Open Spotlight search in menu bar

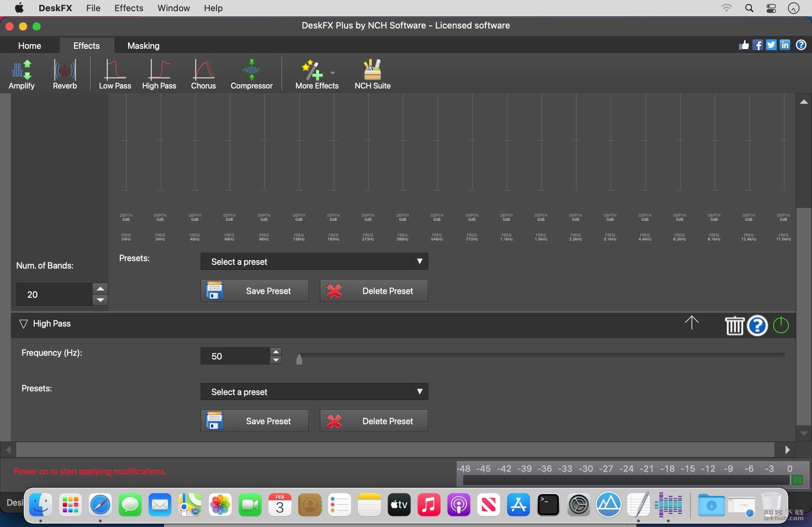749,8
